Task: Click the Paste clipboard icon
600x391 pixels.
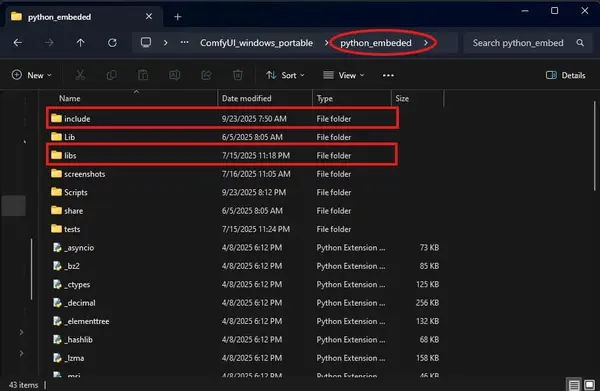Action: 143,75
